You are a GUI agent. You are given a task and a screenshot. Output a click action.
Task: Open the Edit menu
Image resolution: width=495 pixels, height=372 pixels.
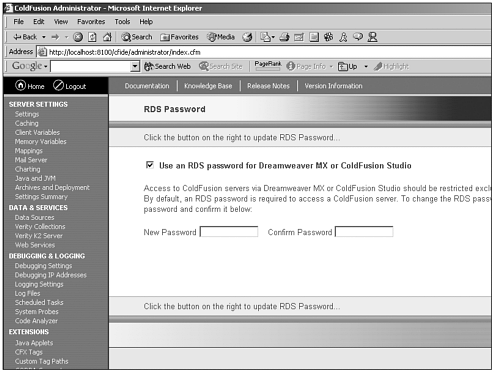pyautogui.click(x=39, y=22)
